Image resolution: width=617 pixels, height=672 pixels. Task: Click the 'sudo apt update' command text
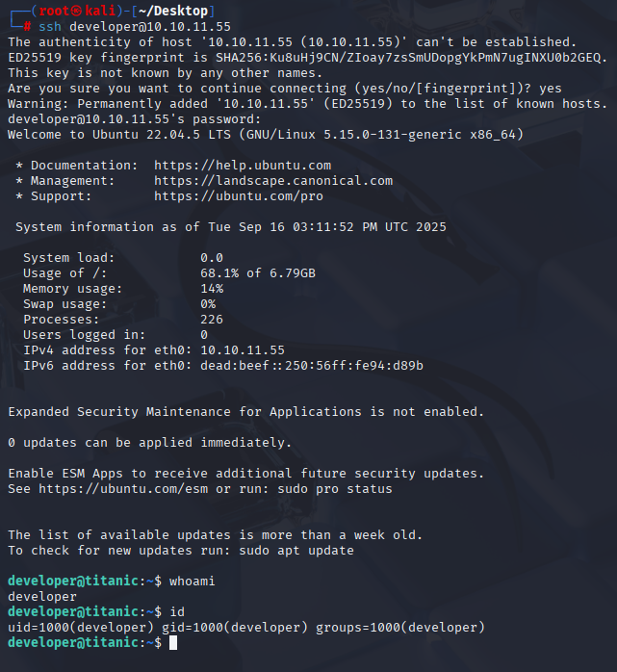tap(296, 551)
